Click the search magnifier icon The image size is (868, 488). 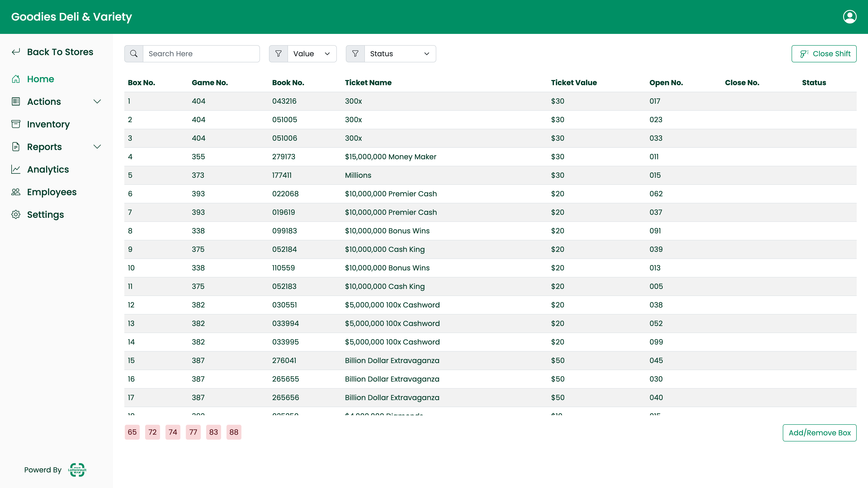pos(134,54)
